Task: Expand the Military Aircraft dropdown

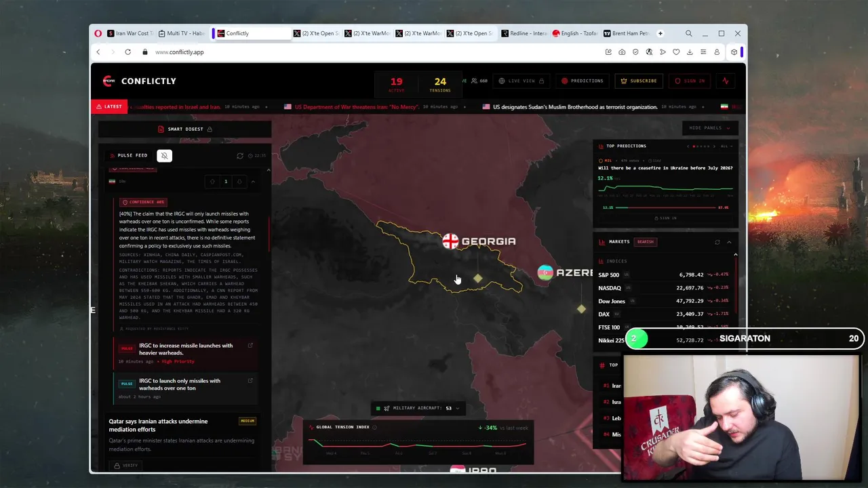Action: (417, 408)
